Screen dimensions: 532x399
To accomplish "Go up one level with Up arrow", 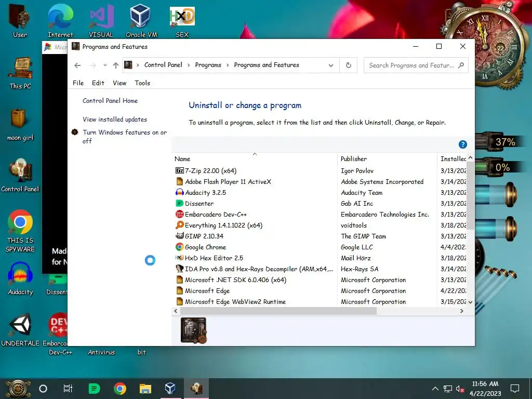I will [x=116, y=65].
